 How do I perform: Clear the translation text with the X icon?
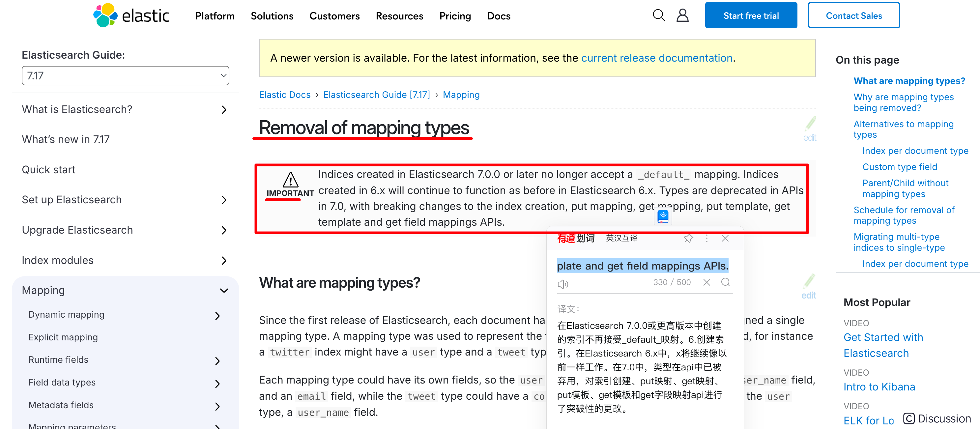tap(706, 282)
